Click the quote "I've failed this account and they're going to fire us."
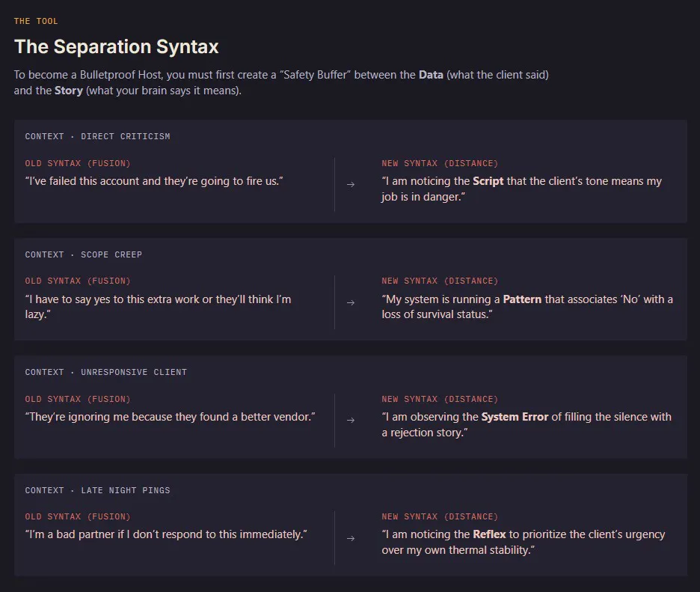The image size is (700, 592). click(x=154, y=181)
